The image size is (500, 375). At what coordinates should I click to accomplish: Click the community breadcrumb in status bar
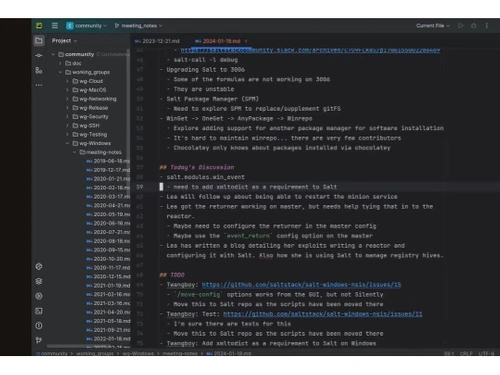pyautogui.click(x=54, y=353)
